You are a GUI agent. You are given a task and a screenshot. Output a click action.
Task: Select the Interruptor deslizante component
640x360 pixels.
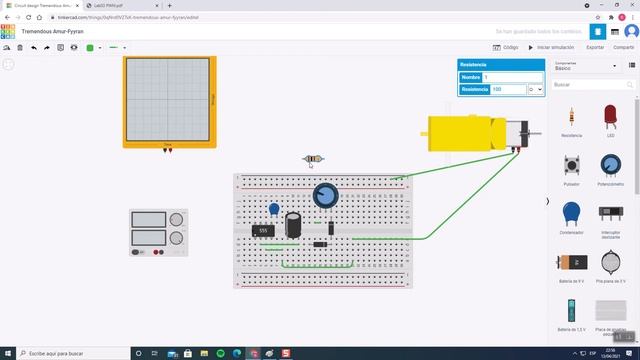pyautogui.click(x=611, y=220)
